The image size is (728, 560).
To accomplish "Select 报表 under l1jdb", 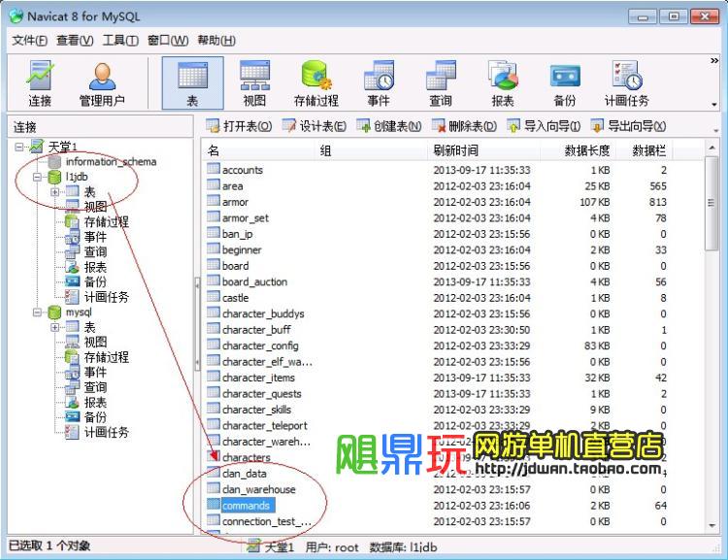I will tap(95, 267).
